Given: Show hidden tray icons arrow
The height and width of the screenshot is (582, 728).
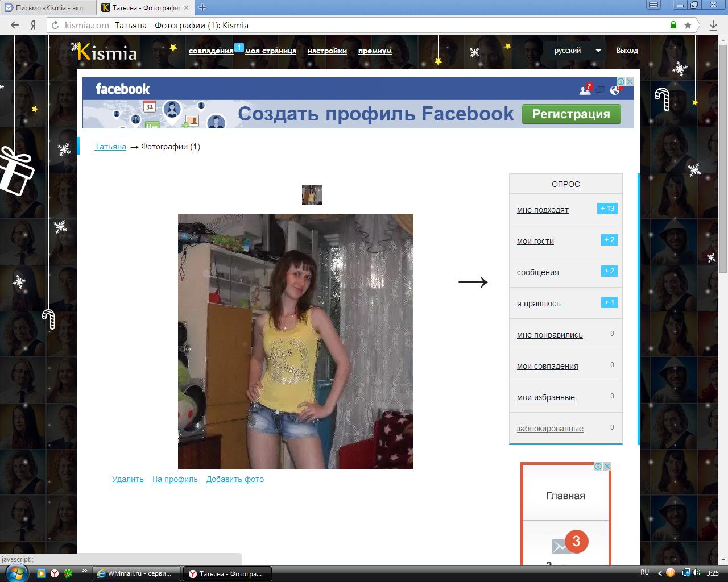Looking at the screenshot, I should tap(660, 573).
